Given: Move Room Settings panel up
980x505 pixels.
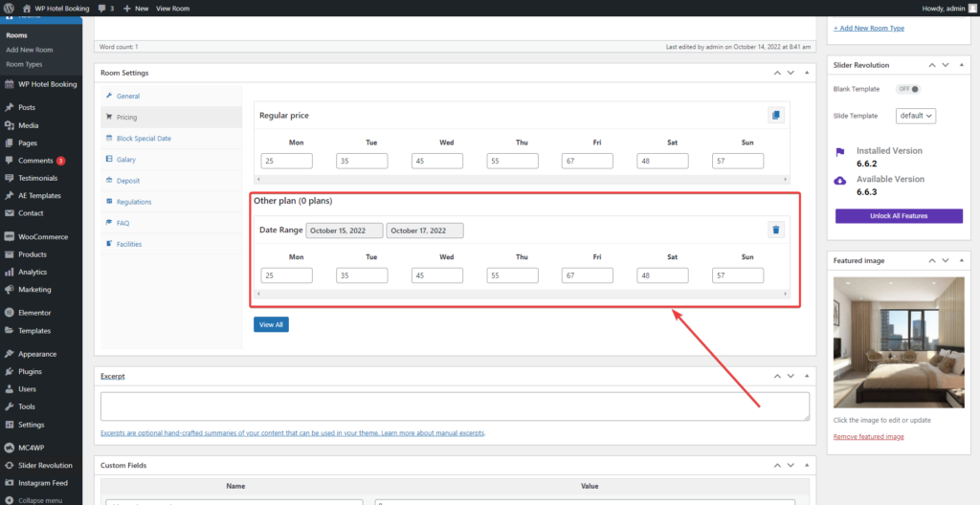Looking at the screenshot, I should coord(777,73).
